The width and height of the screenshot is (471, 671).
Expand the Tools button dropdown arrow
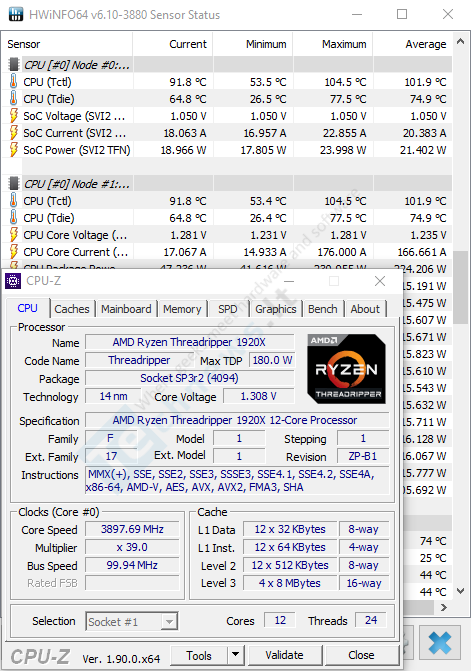[235, 655]
